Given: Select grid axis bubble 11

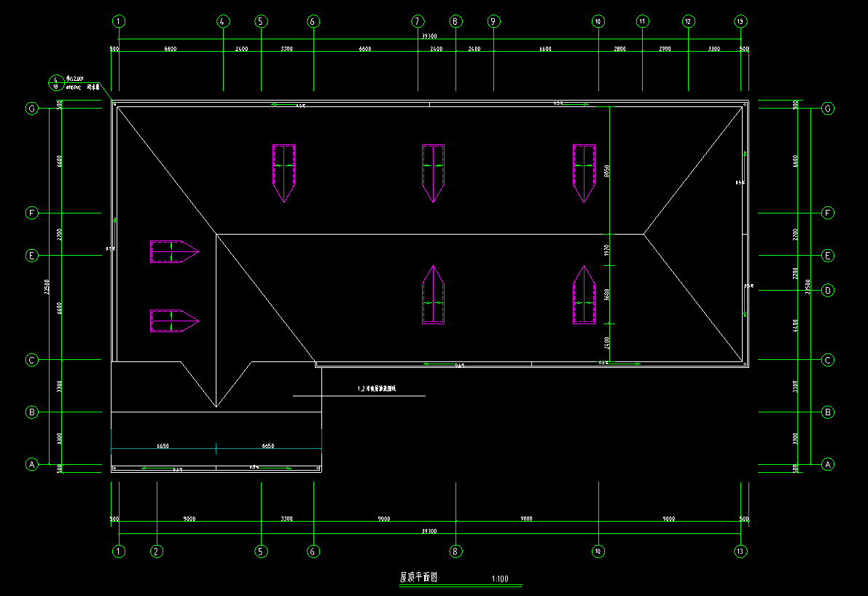Looking at the screenshot, I should pyautogui.click(x=642, y=22).
